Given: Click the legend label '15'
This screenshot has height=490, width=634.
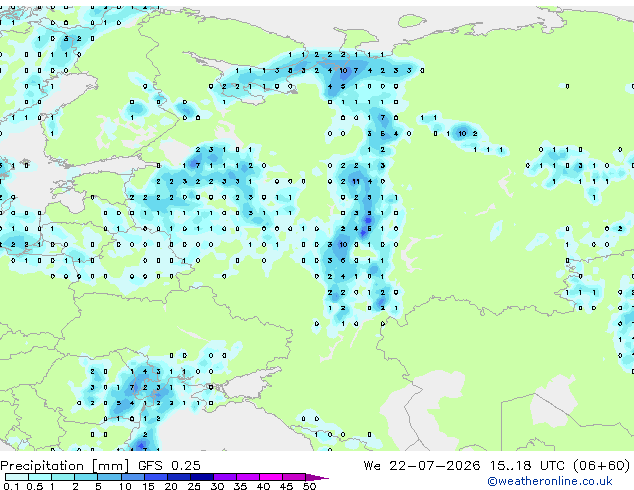Looking at the screenshot, I should click(148, 486).
